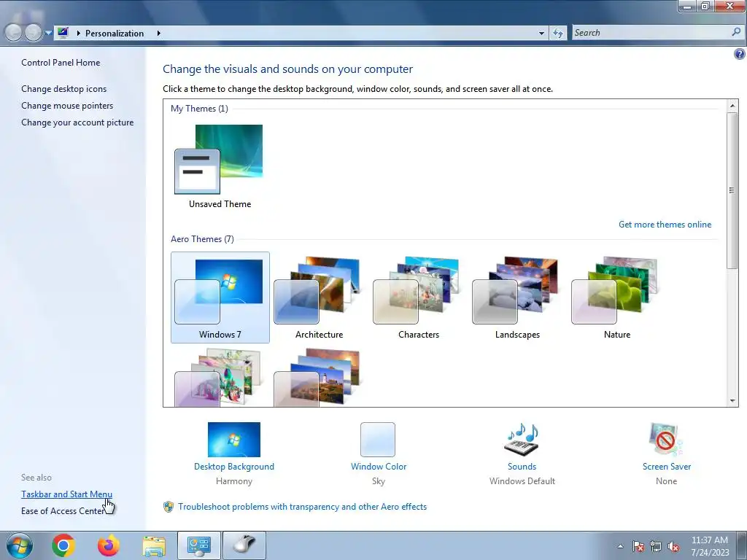This screenshot has height=560, width=747.
Task: Click the theme list scrollbar thumb
Action: click(732, 190)
